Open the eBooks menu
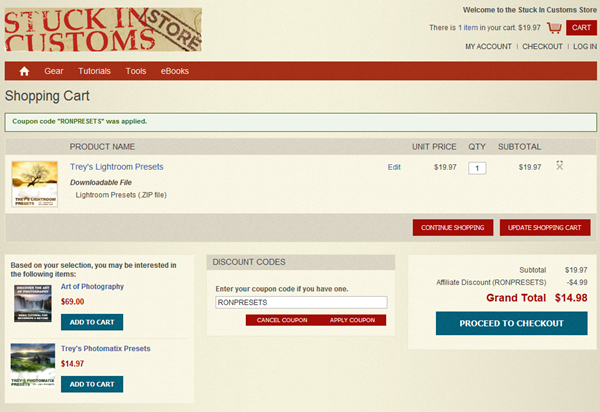The height and width of the screenshot is (412, 600). click(174, 71)
